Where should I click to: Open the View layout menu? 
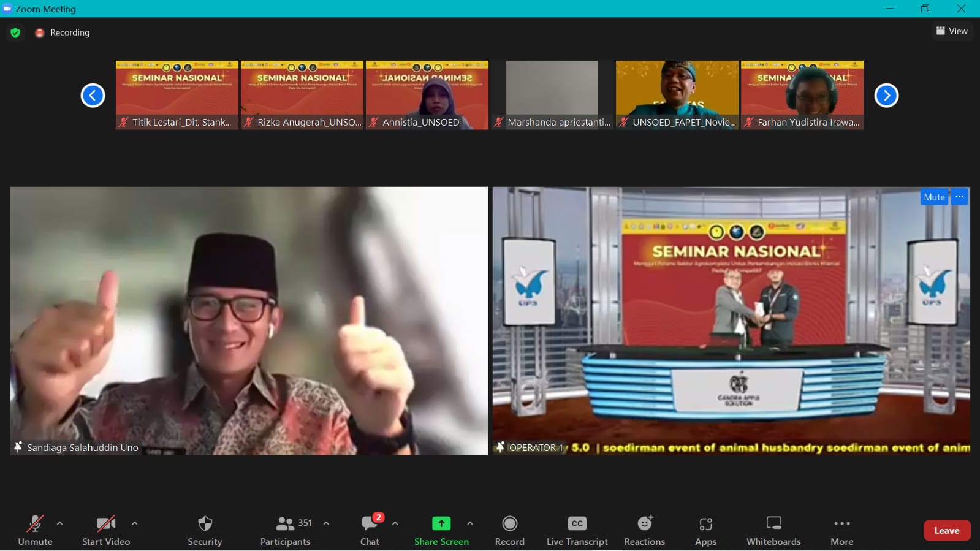pos(952,31)
